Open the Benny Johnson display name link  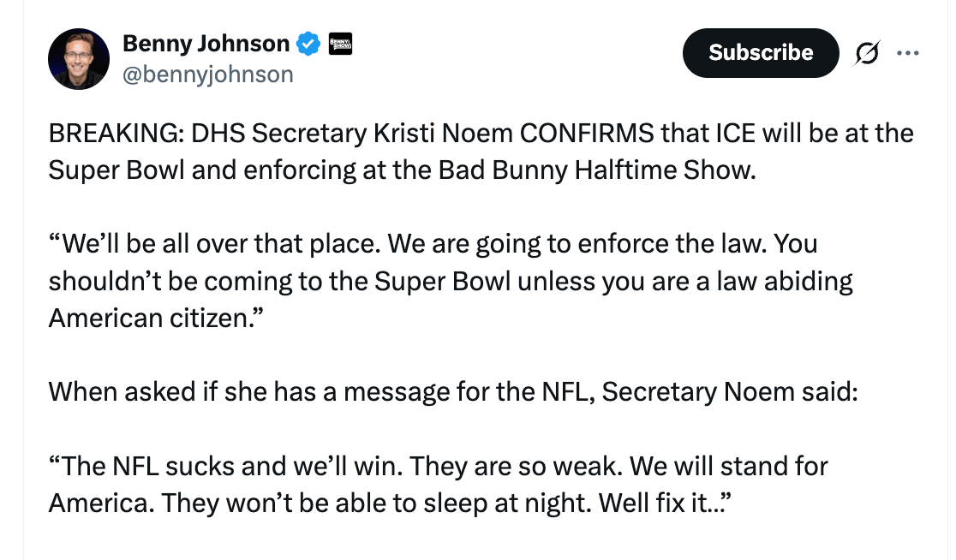[x=206, y=43]
